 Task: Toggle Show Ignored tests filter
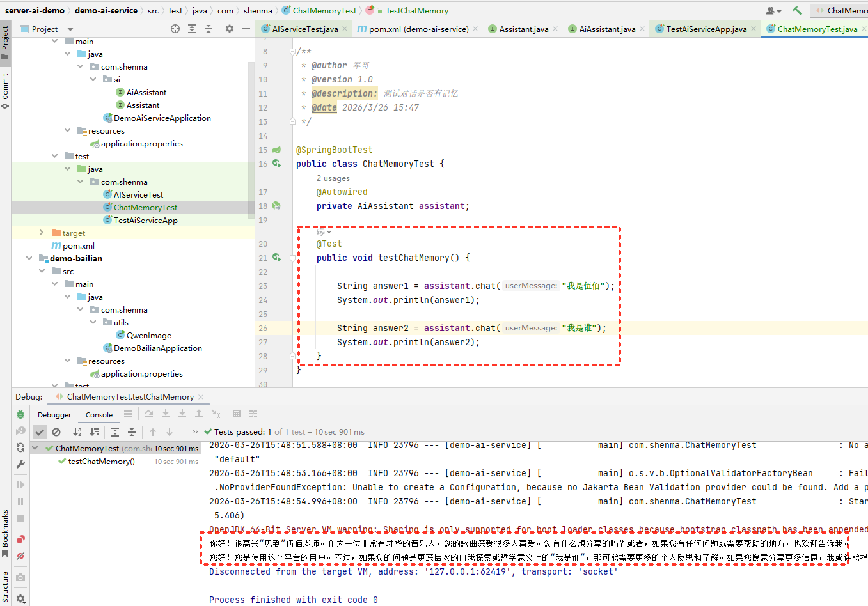[x=56, y=432]
